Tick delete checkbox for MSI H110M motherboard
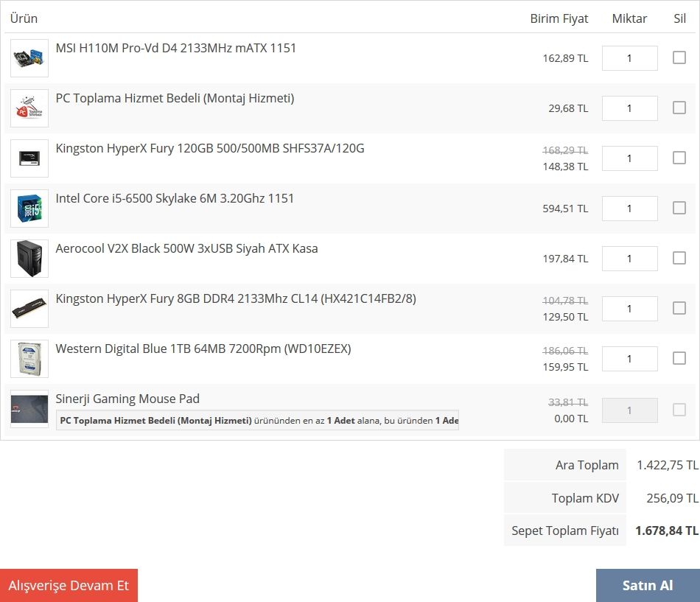 (679, 57)
